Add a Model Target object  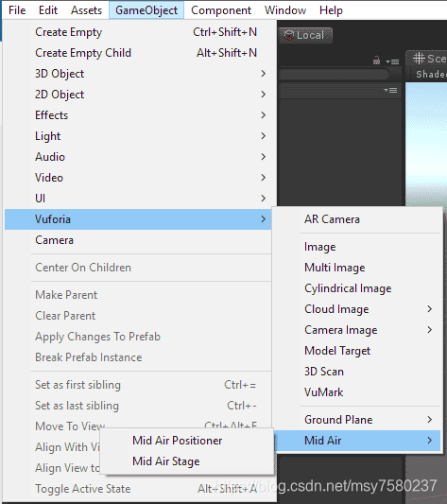coord(357,351)
